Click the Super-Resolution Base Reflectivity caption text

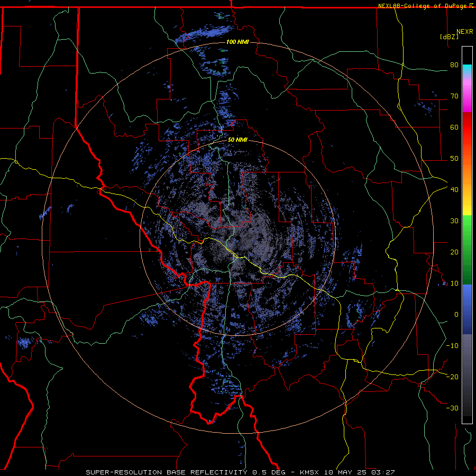click(167, 472)
